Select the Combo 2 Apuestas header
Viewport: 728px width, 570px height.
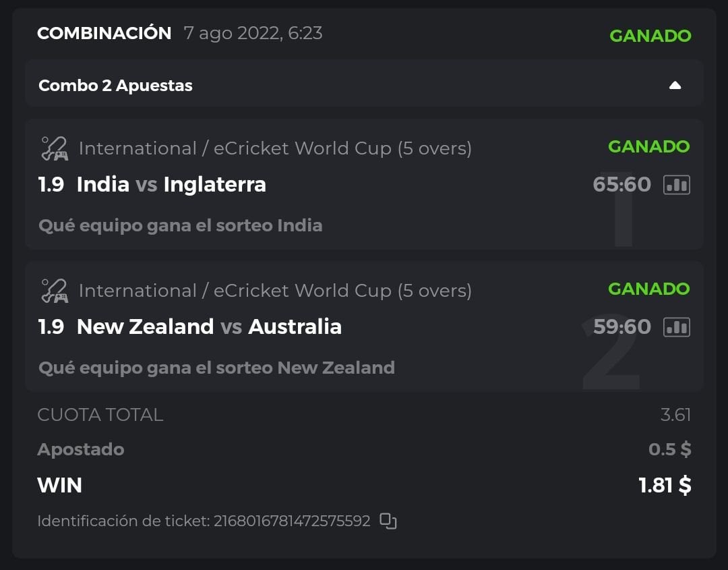coord(115,86)
